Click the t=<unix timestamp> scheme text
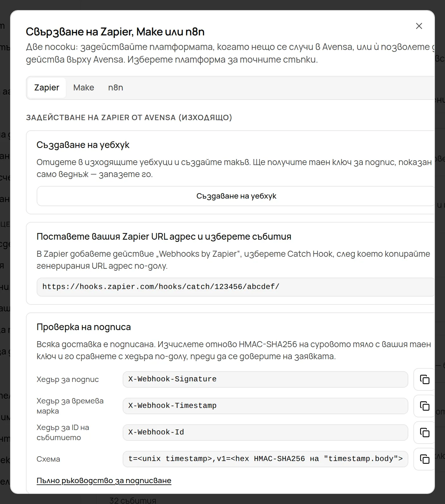The width and height of the screenshot is (445, 504). 265,459
